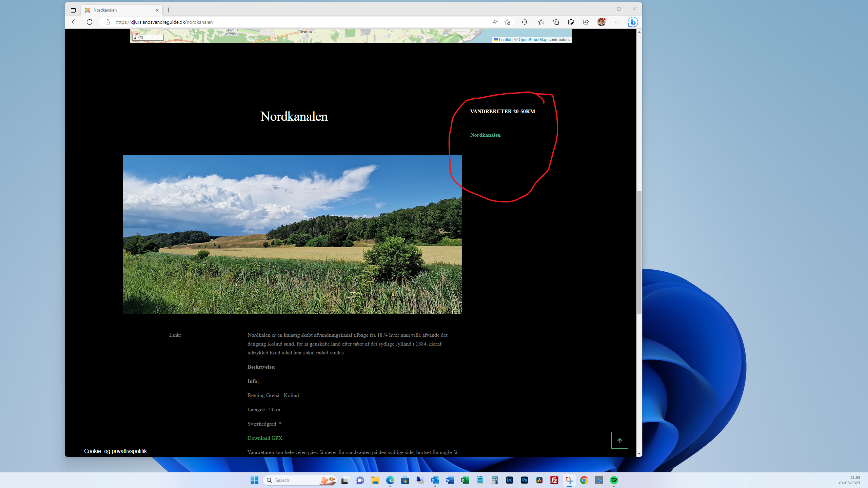Viewport: 868px width, 488px height.
Task: Click the Share icon in toolbar
Action: [x=586, y=22]
